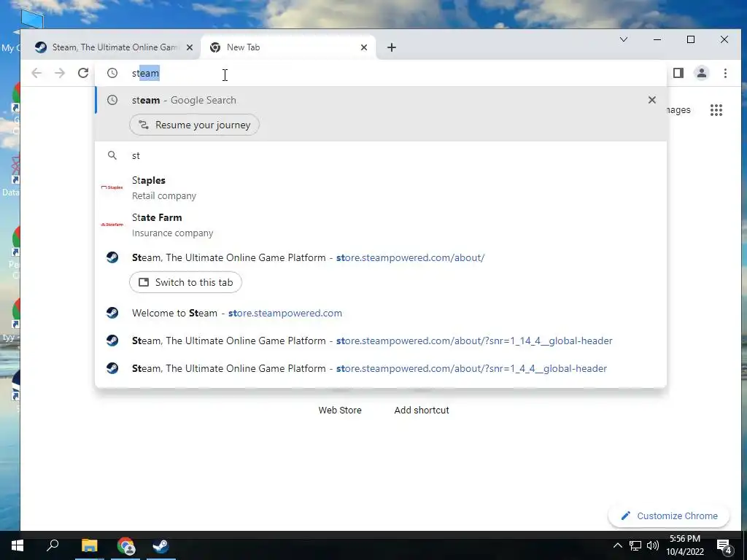The image size is (747, 560).
Task: Reload the page with the refresh icon
Action: coord(83,73)
